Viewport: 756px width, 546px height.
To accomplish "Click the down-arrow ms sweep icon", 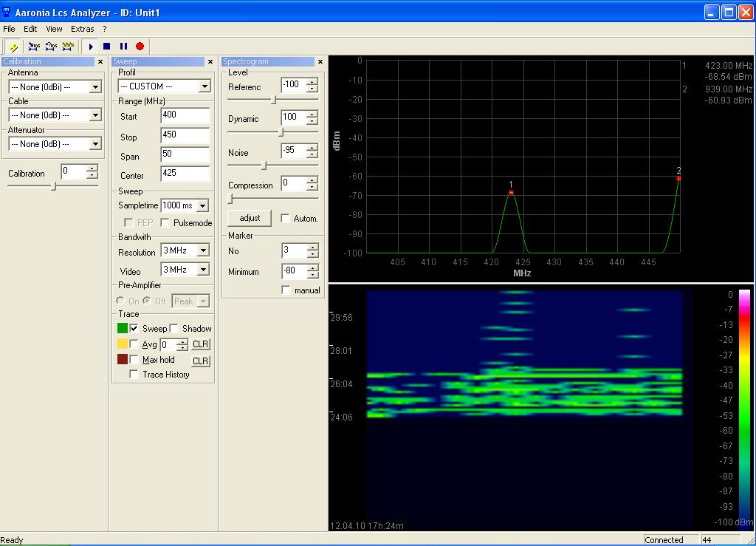I will [x=34, y=47].
